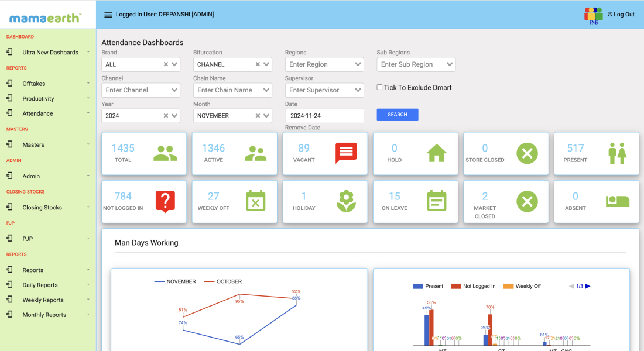Click the Present man-woman icon
The height and width of the screenshot is (351, 644).
[617, 153]
